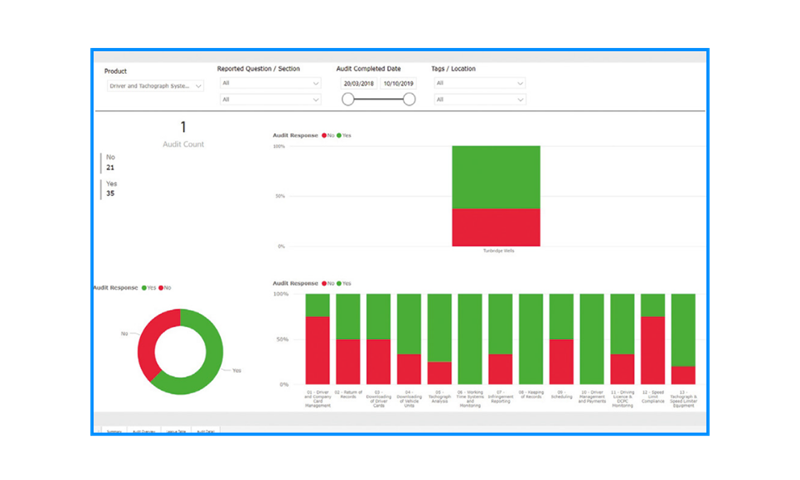This screenshot has height=480, width=800.
Task: Click the Reported Question / Section heading
Action: point(259,69)
